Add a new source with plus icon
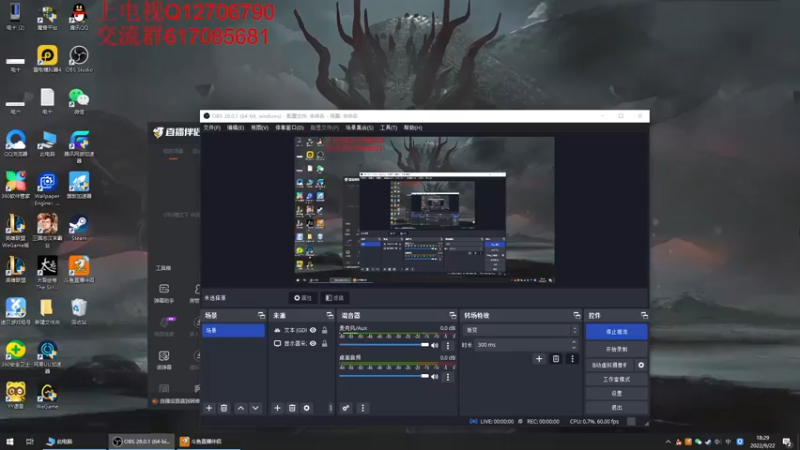Screen dimensions: 800x450 tap(277, 408)
